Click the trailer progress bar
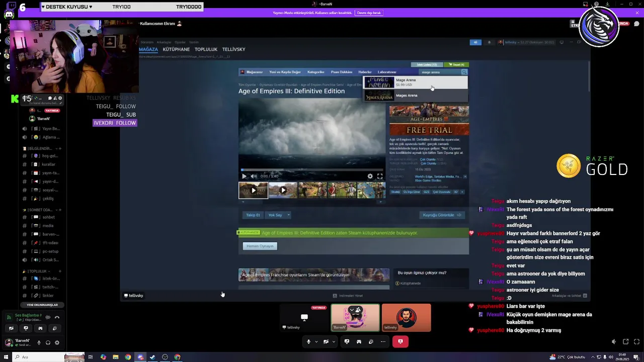This screenshot has width=644, height=362. click(312, 170)
